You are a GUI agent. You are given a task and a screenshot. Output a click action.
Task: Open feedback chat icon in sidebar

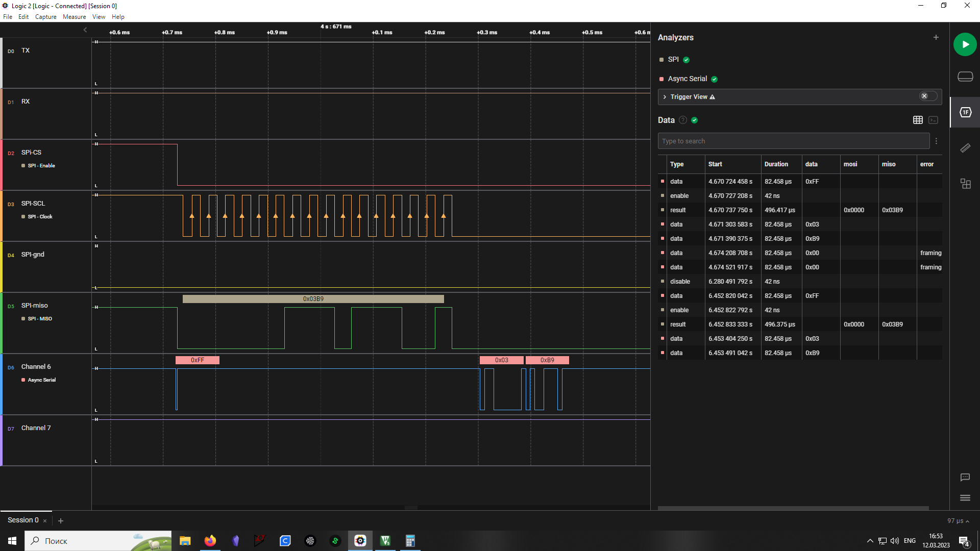pyautogui.click(x=965, y=478)
